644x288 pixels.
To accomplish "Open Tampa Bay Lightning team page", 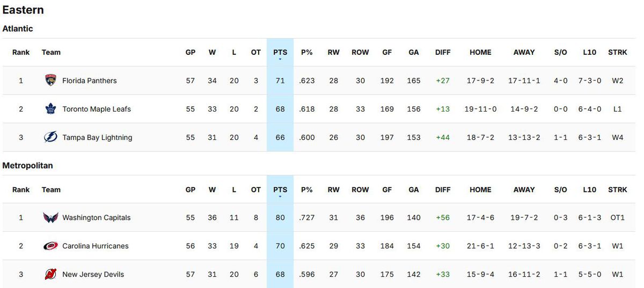I will [97, 138].
